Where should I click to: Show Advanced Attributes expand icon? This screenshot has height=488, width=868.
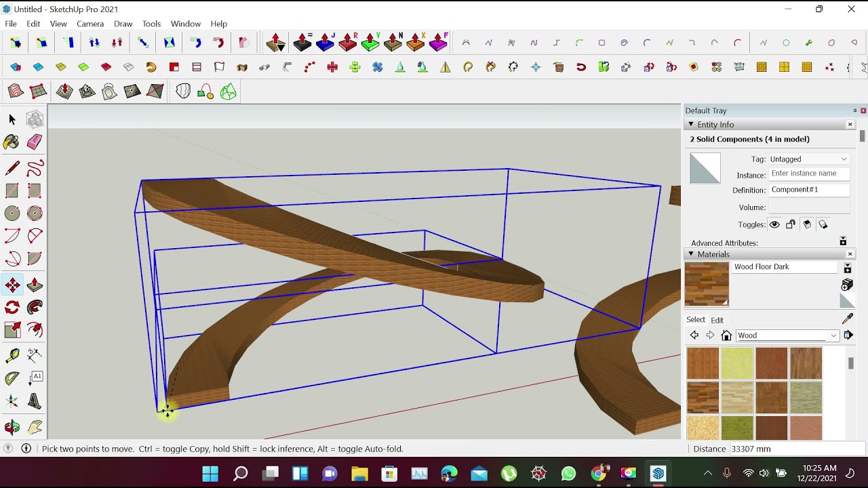[843, 241]
